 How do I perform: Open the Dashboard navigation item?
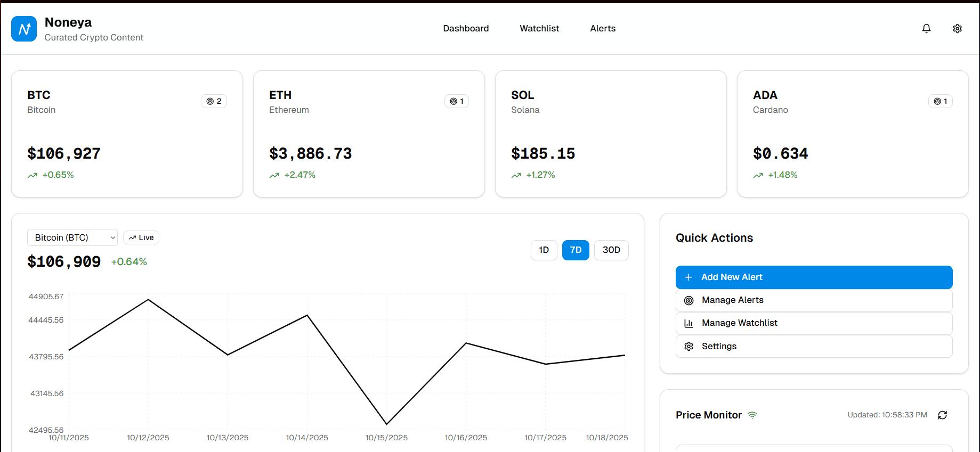[466, 29]
